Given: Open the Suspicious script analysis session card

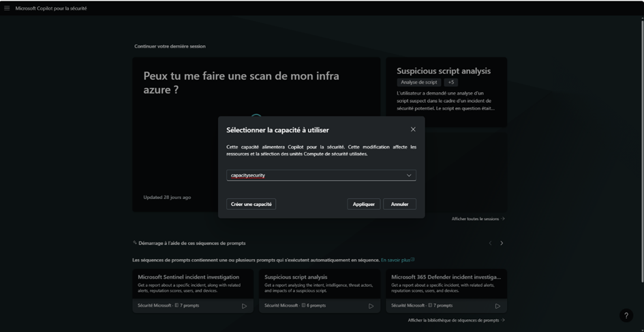Looking at the screenshot, I should [x=446, y=92].
